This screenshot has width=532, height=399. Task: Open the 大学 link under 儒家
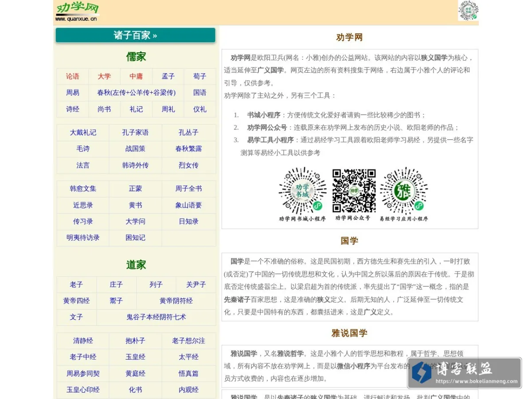coord(104,76)
